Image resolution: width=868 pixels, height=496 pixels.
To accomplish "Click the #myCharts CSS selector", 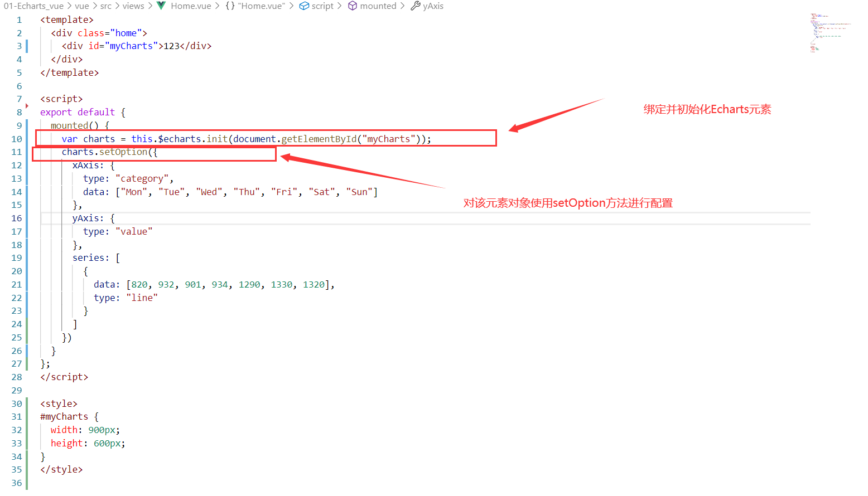I will pos(64,417).
